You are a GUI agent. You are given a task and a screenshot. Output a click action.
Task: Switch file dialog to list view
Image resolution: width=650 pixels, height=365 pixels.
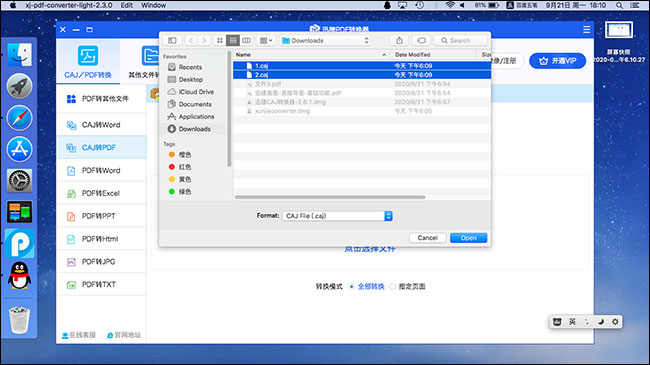point(233,40)
